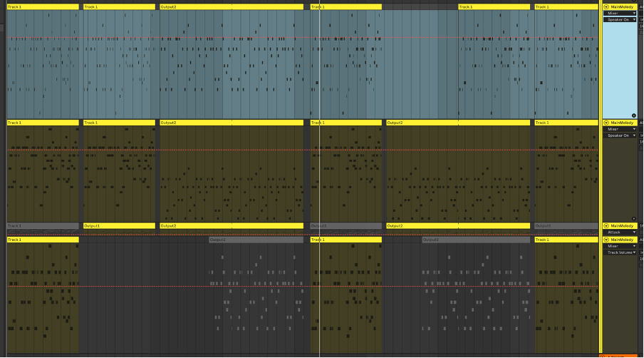Open the Speaker On parameter chooser in the top track
Viewport: 644px width, 358px height.
620,20
